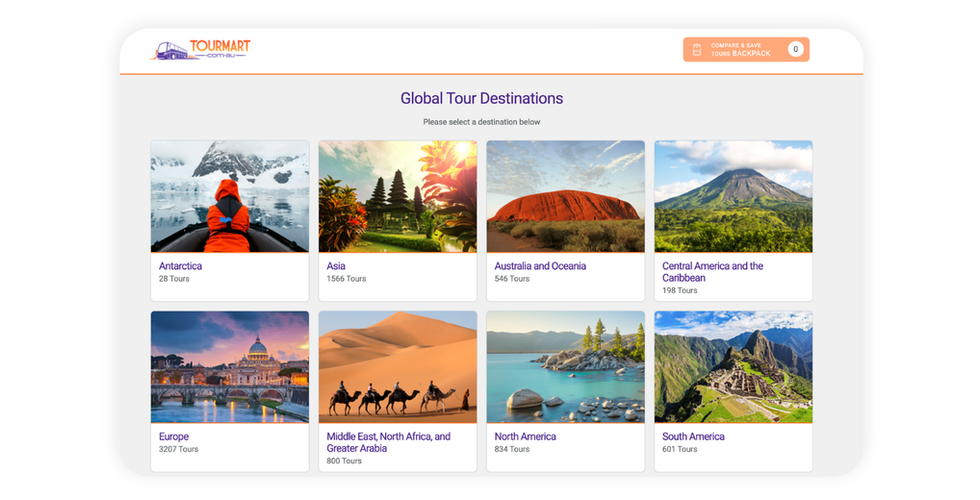Open the North America lake photo
Screen dimensions: 980x500
565,366
